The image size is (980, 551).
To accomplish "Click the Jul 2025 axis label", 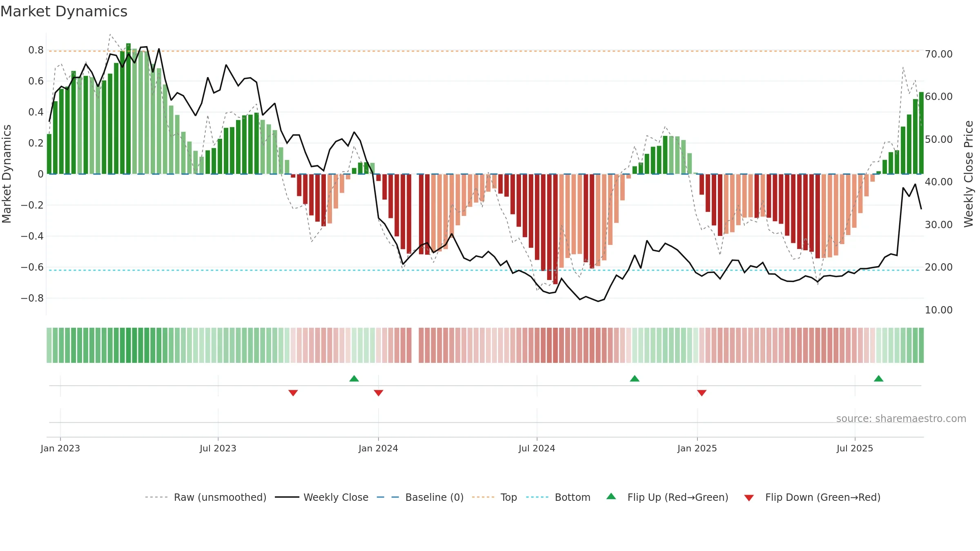I will [855, 448].
